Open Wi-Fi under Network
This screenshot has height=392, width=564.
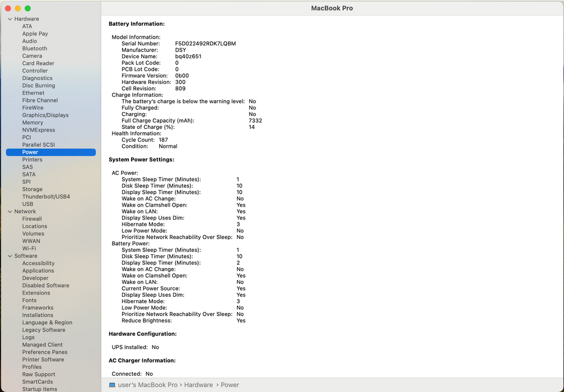tap(29, 249)
